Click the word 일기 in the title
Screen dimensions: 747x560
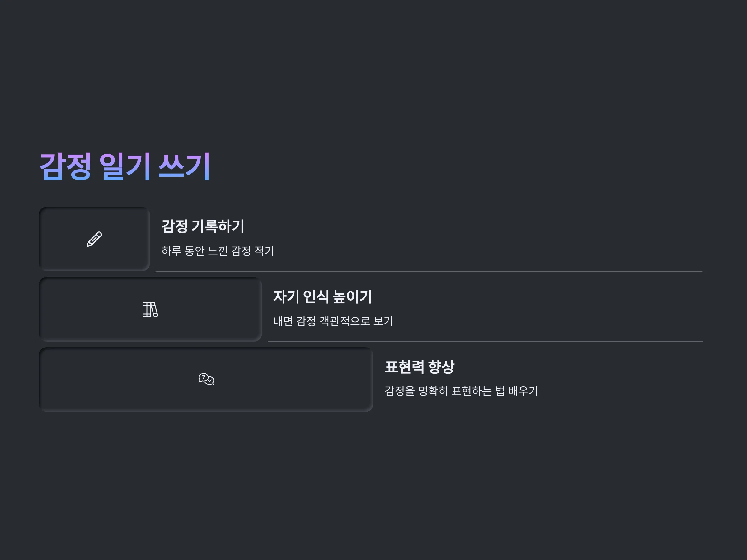[125, 166]
